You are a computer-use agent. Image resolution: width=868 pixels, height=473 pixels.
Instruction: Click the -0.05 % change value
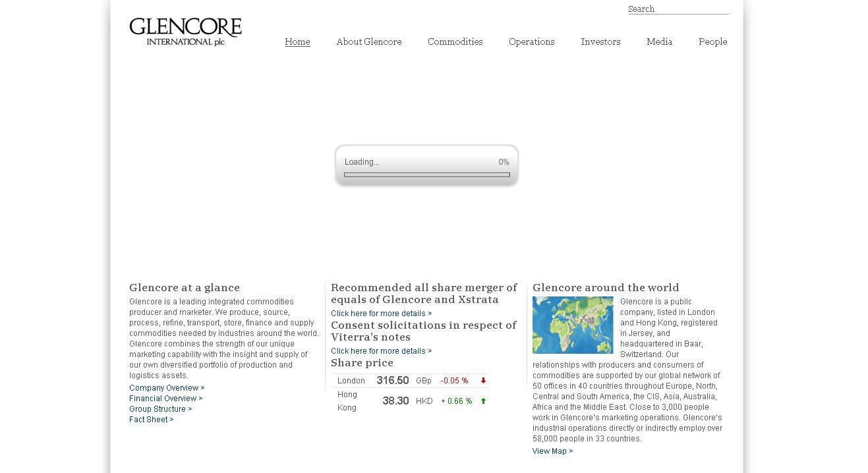454,381
